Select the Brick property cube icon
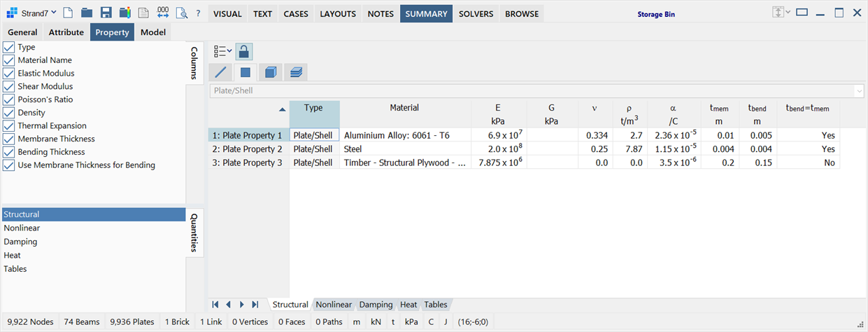 coord(270,71)
